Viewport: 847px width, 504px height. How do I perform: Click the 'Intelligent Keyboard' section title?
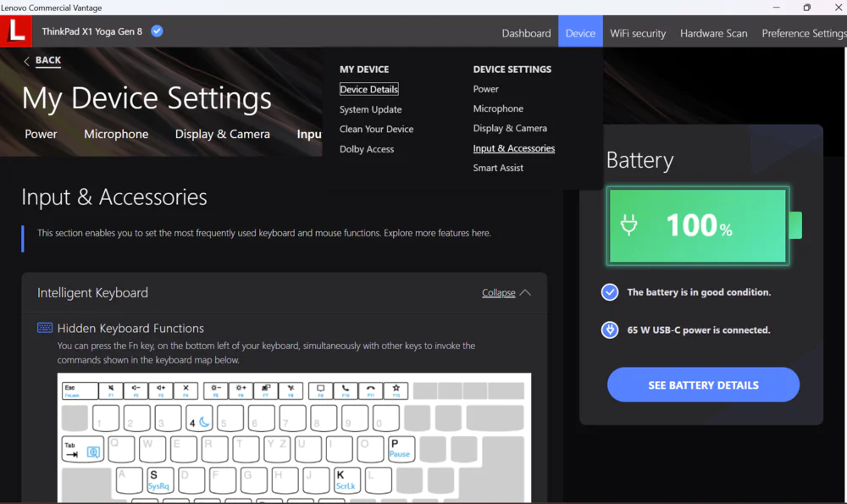coord(92,293)
